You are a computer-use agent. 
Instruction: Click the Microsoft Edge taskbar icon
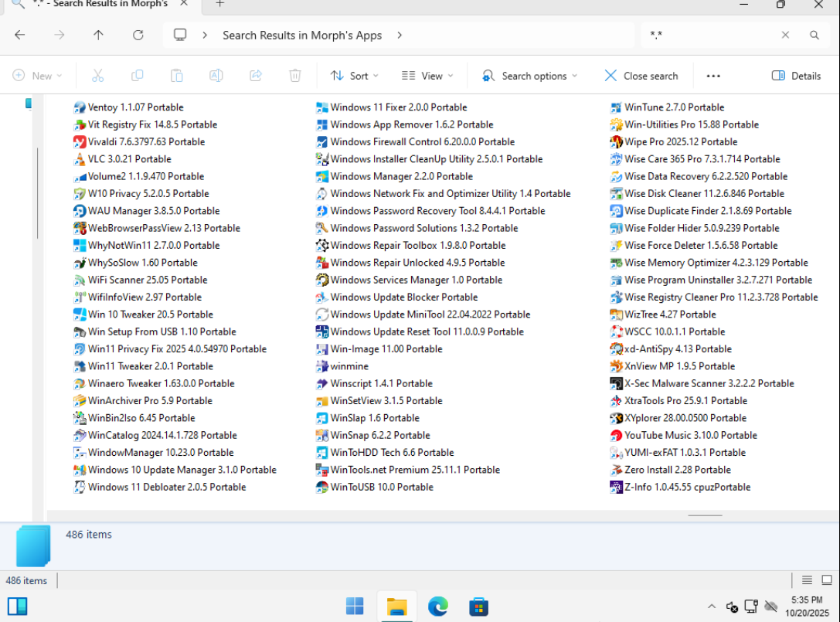pos(438,607)
